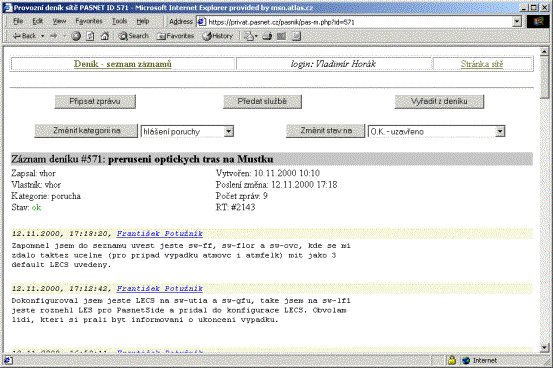Open the Tools menu
This screenshot has height=368, width=553.
tap(120, 21)
